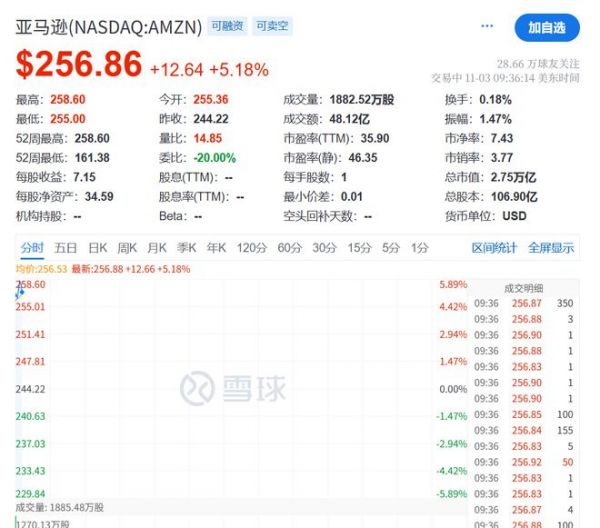Show the 120分 interval chart
This screenshot has width=600, height=528.
252,248
